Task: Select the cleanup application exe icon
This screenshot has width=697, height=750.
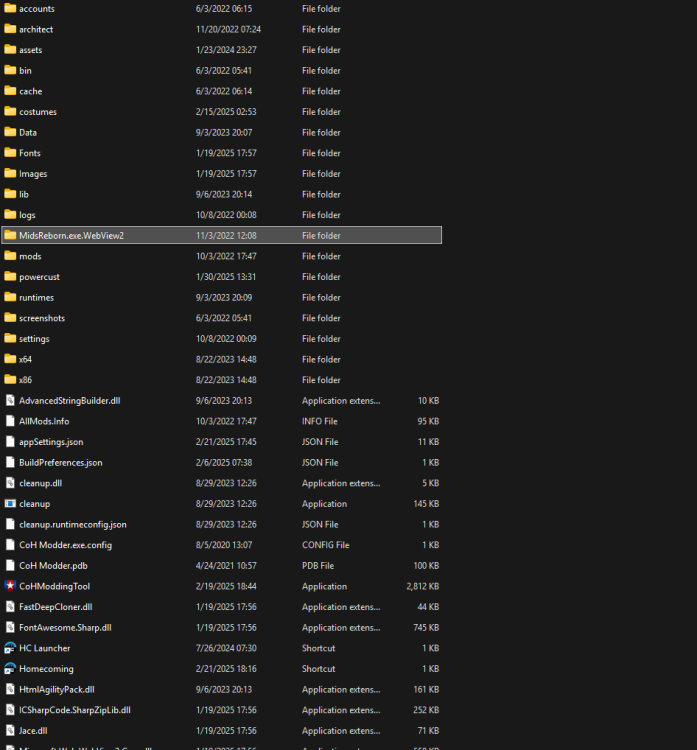Action: [10, 504]
